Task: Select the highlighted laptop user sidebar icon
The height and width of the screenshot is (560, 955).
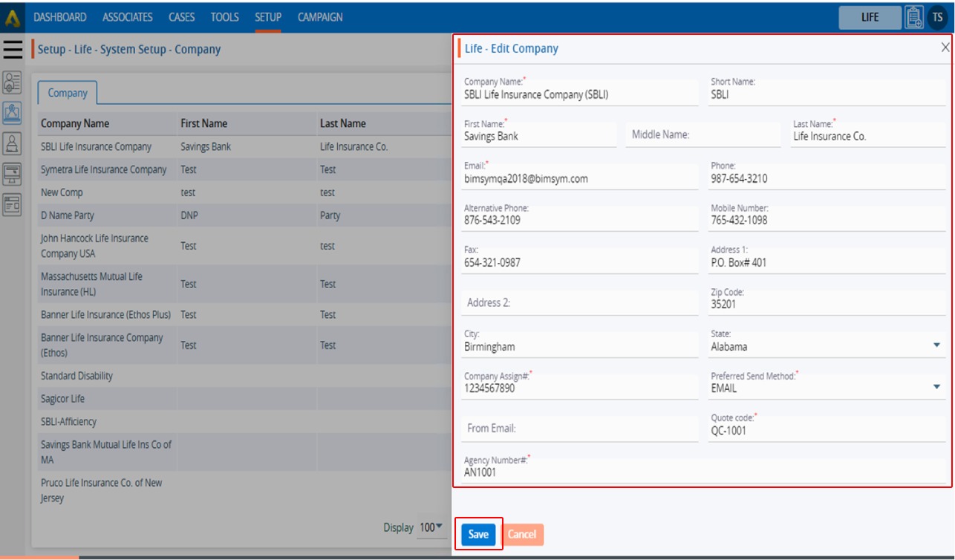Action: tap(13, 112)
